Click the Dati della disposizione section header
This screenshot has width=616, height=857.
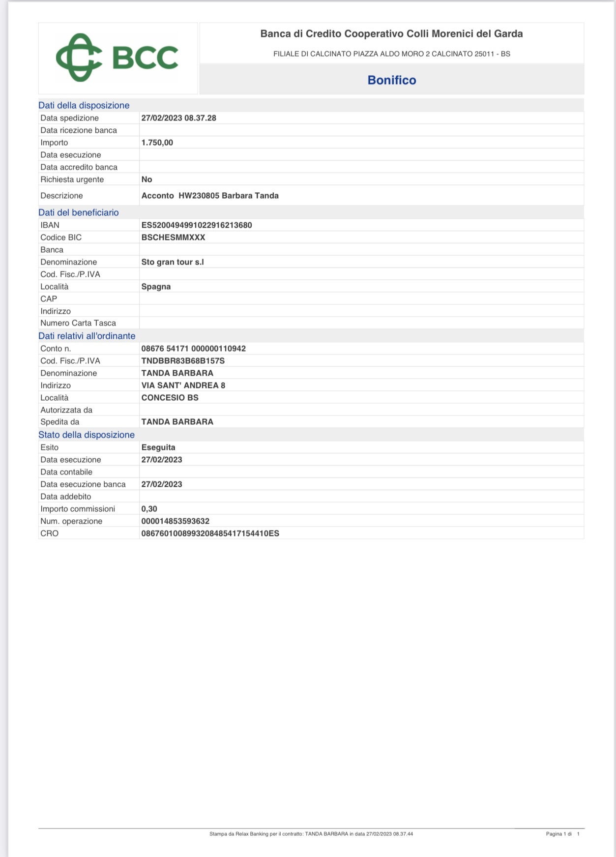tap(84, 105)
